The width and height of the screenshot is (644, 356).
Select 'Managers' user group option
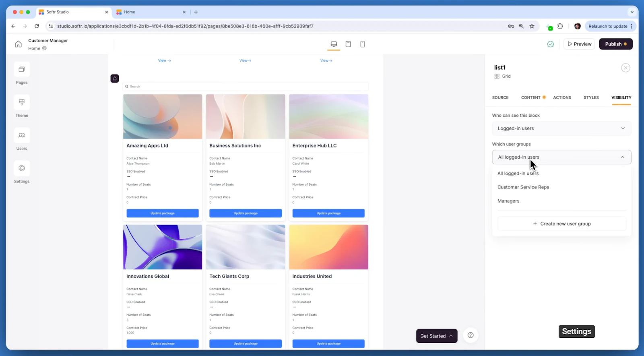coord(508,201)
